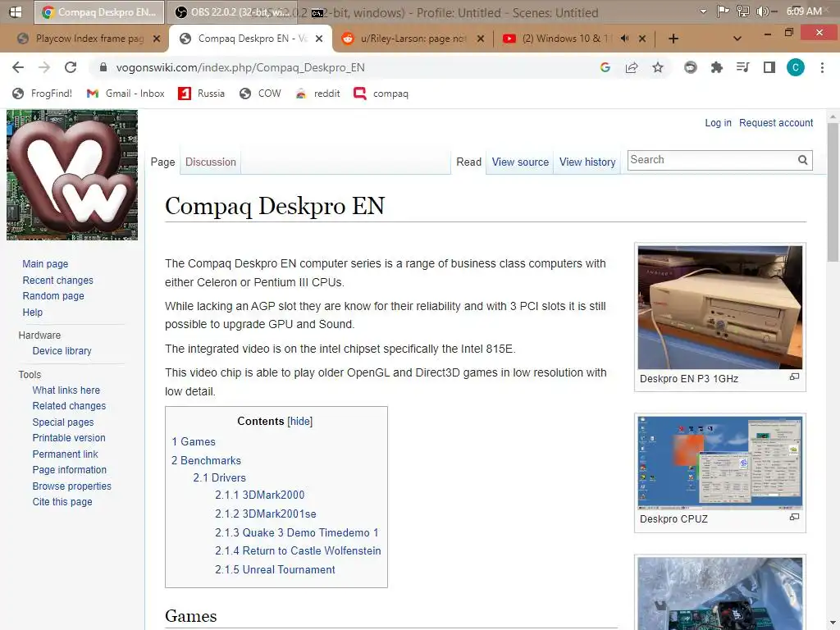Mute the Windows 10 YouTube tab audio
This screenshot has width=840, height=630.
(x=624, y=39)
